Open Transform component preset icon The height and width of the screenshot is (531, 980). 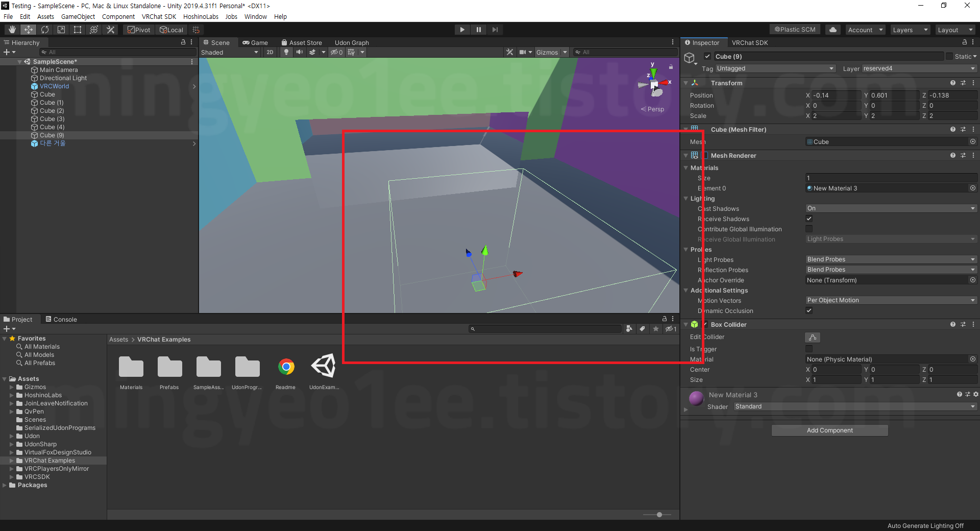(963, 83)
